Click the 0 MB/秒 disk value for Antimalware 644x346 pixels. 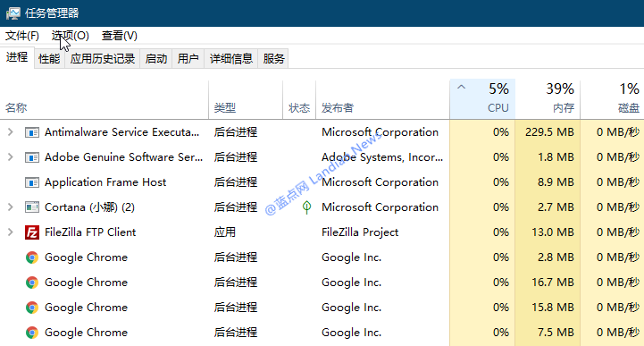pyautogui.click(x=618, y=132)
